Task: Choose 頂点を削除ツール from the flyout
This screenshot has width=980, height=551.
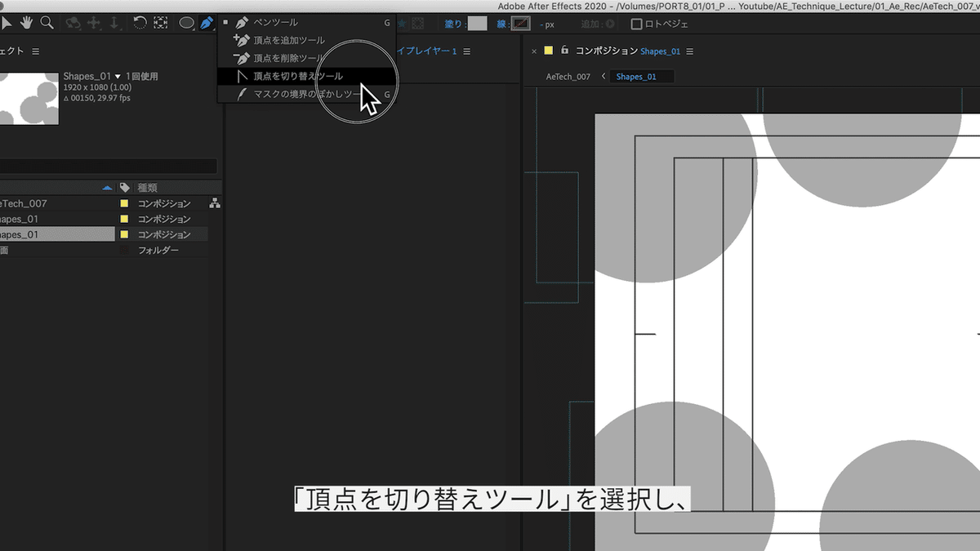Action: click(x=306, y=58)
